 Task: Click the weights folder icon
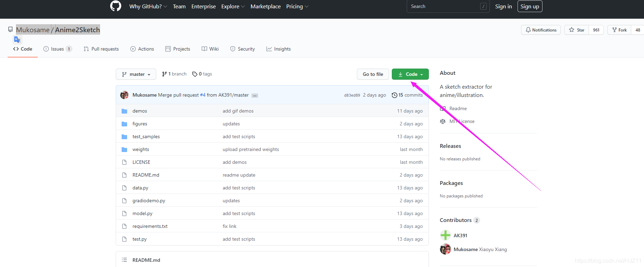tap(124, 150)
